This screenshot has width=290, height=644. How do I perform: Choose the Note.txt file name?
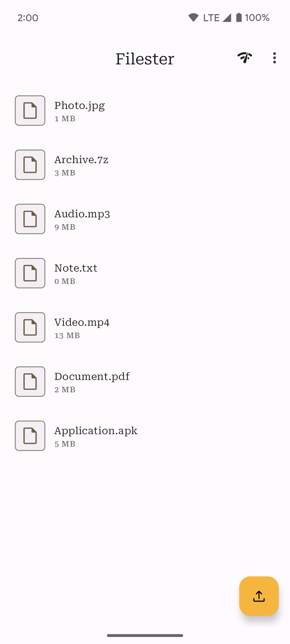(x=76, y=268)
